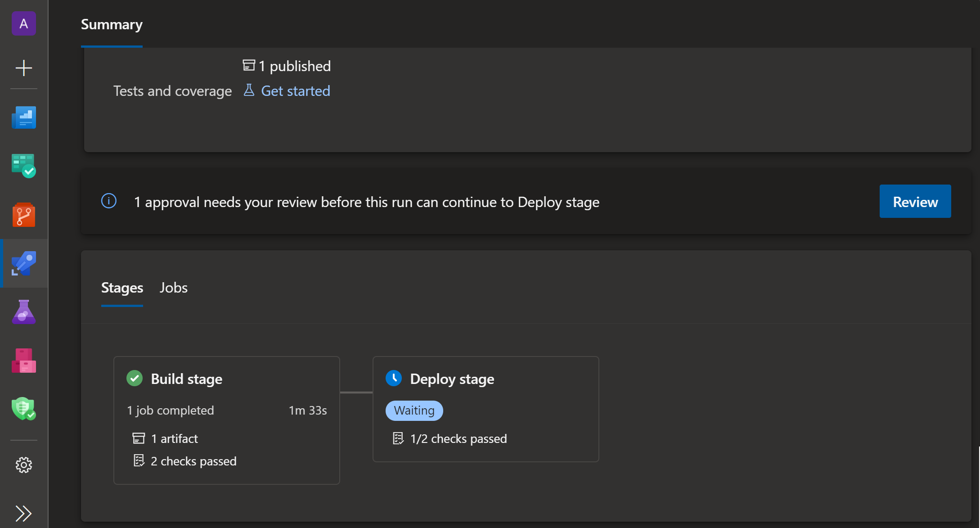Screen dimensions: 980x528
Task: Open the security shield icon in sidebar
Action: coord(23,409)
